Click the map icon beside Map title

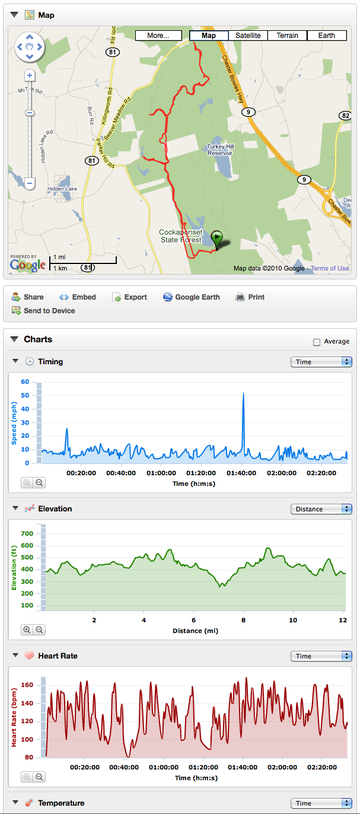tap(30, 15)
